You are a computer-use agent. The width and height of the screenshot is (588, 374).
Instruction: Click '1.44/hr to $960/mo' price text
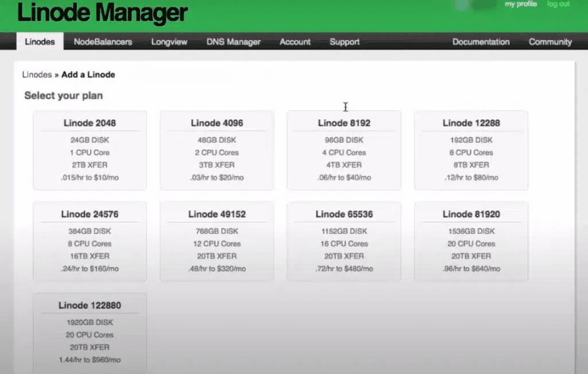[x=90, y=360]
